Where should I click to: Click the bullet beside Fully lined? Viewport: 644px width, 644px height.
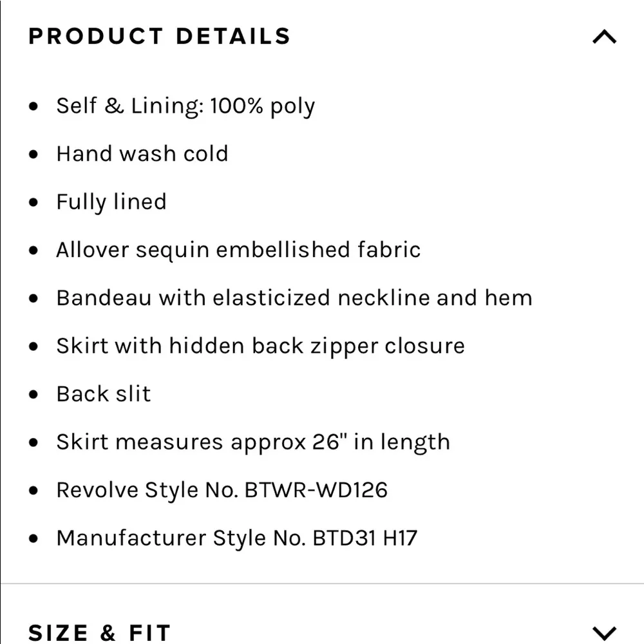[34, 203]
